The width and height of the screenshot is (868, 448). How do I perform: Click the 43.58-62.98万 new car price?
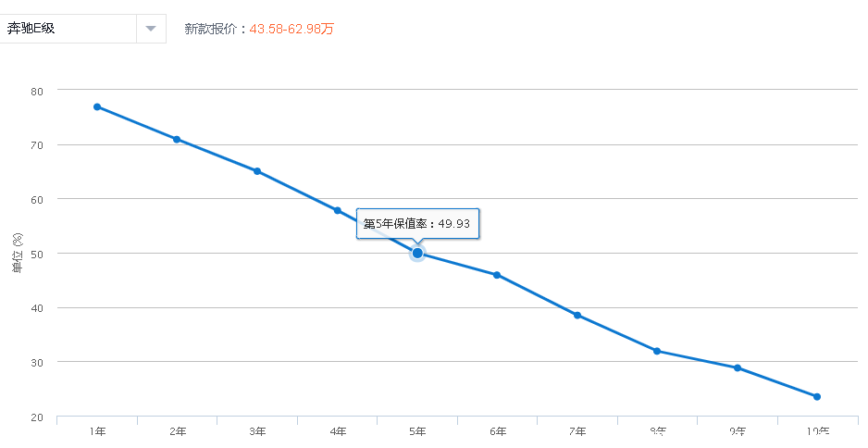[291, 29]
